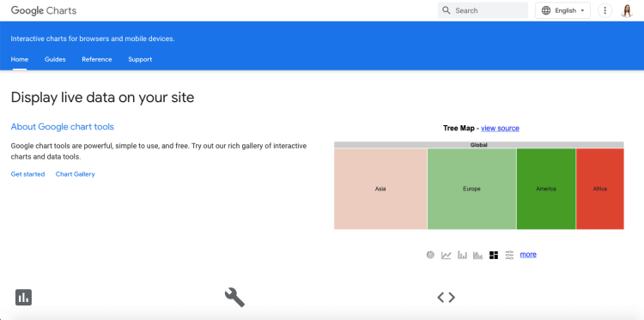Open the three-dot options menu
644x320 pixels.
coord(605,10)
